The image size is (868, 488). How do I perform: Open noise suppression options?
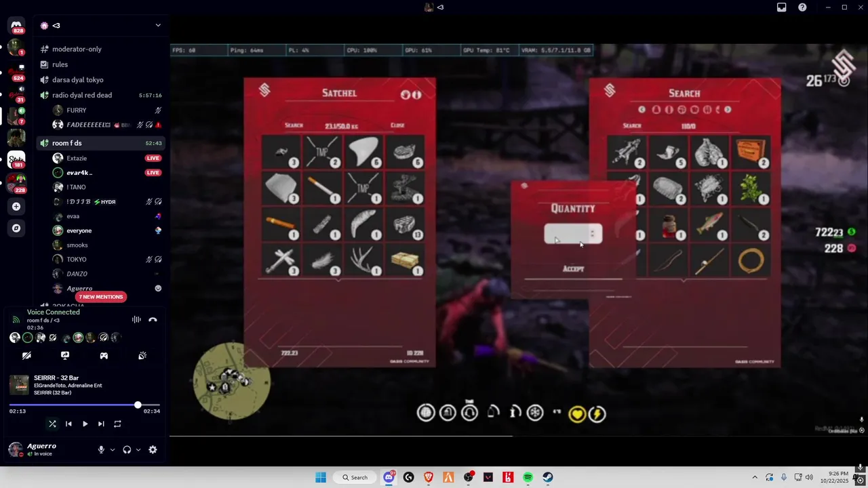pos(136,319)
